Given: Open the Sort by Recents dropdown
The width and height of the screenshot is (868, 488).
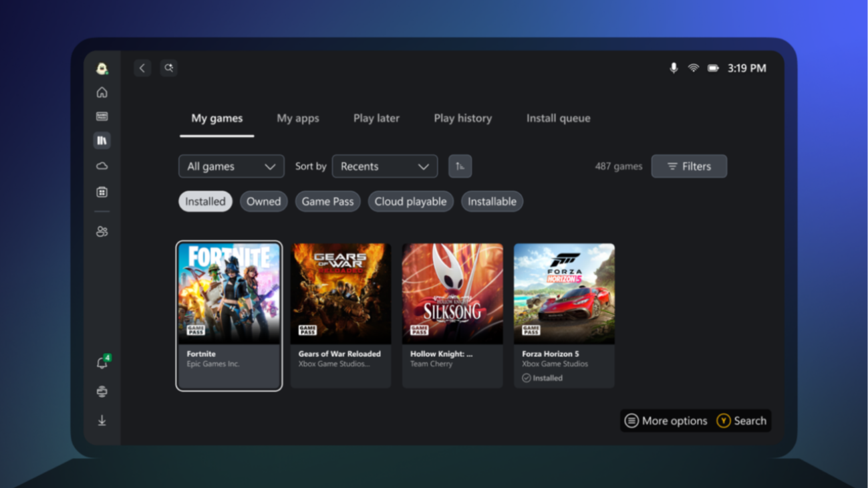Looking at the screenshot, I should 384,166.
